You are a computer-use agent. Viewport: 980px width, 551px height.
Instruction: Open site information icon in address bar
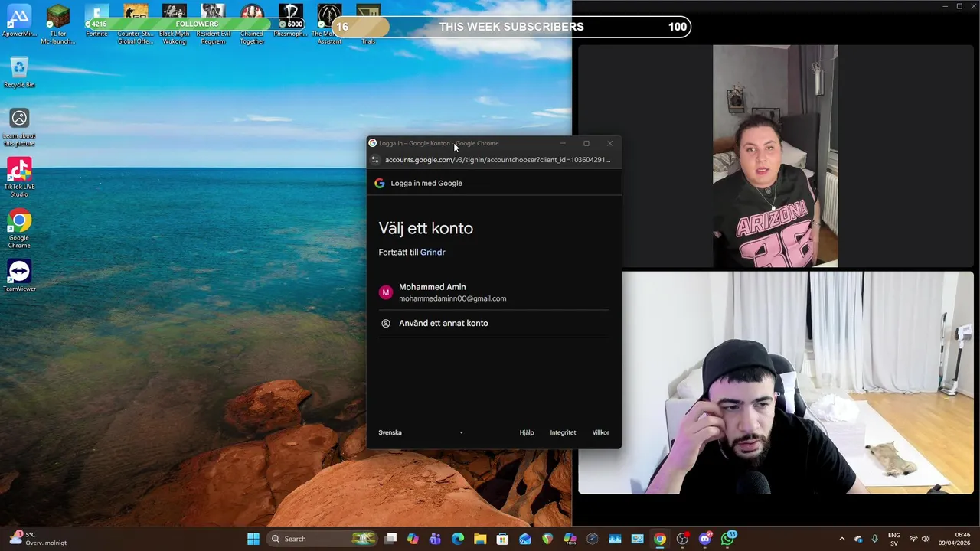tap(375, 160)
